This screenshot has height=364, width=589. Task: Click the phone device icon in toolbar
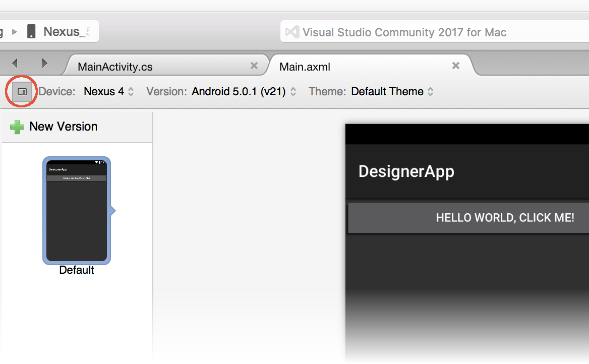click(x=32, y=32)
